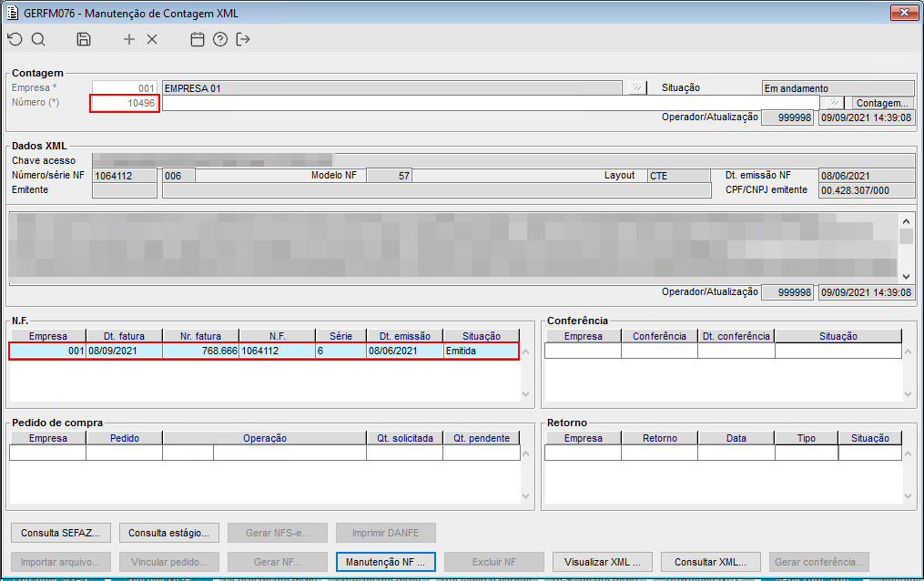
Task: Click the Layout field CTE
Action: click(x=679, y=176)
